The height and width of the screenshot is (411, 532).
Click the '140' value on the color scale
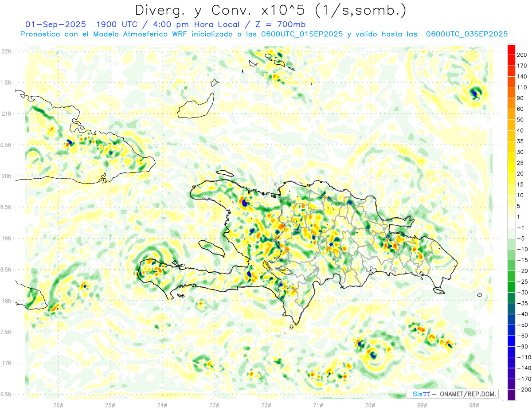click(522, 76)
